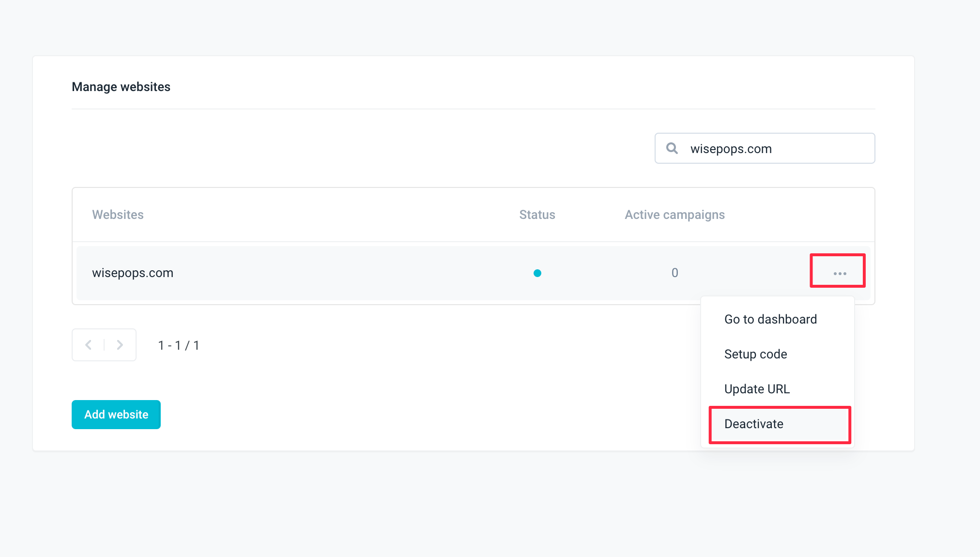The width and height of the screenshot is (980, 557).
Task: Click the search magnifier icon
Action: pos(672,148)
